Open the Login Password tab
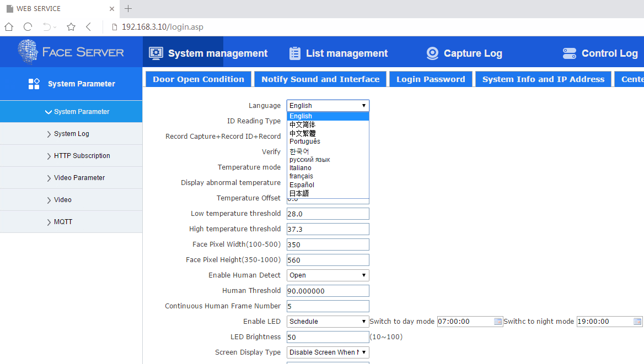644x364 pixels. [x=431, y=79]
